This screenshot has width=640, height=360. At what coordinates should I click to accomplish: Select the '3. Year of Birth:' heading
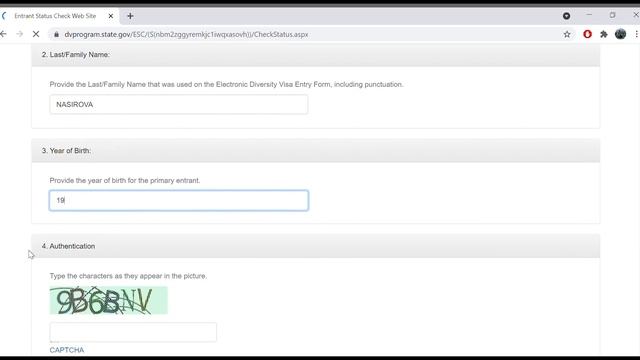coord(66,151)
